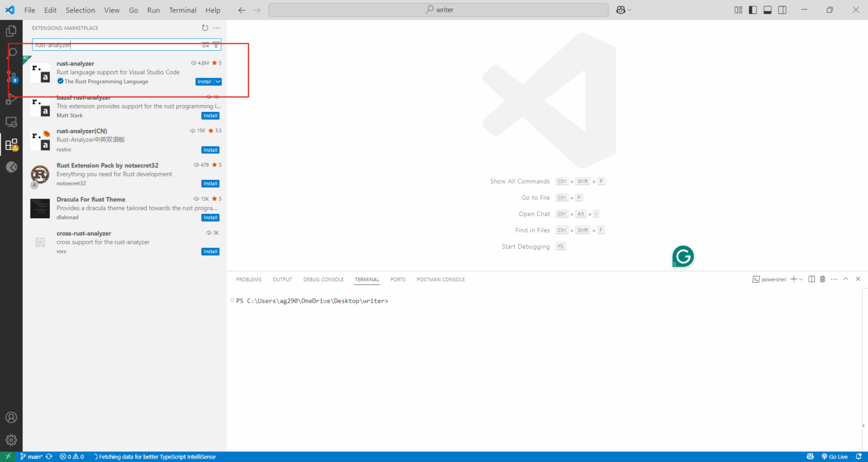Select the Remote Explorer icon
Screen dimensions: 868x462
coord(11,122)
